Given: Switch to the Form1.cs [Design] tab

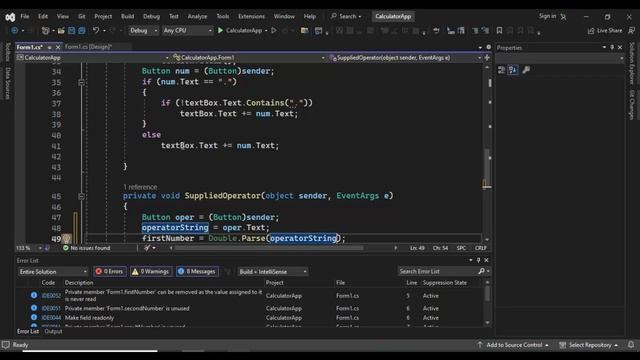Looking at the screenshot, I should [x=89, y=47].
